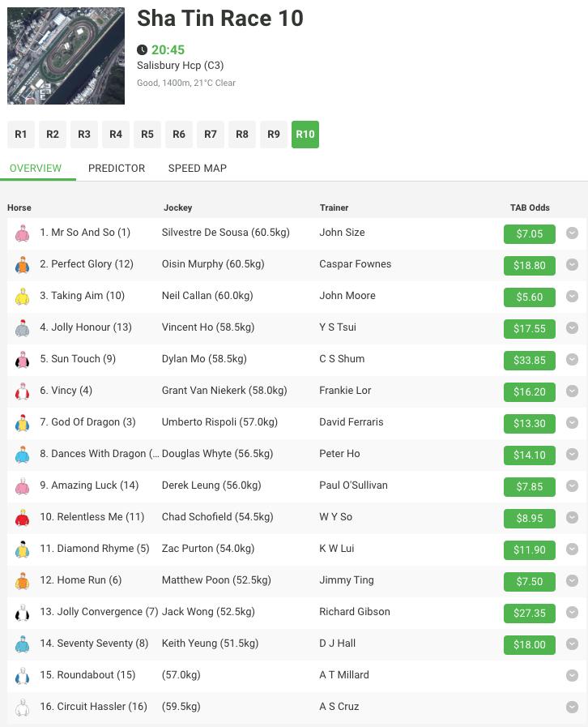
Task: Click the silks icon beside Vincy
Action: point(22,391)
